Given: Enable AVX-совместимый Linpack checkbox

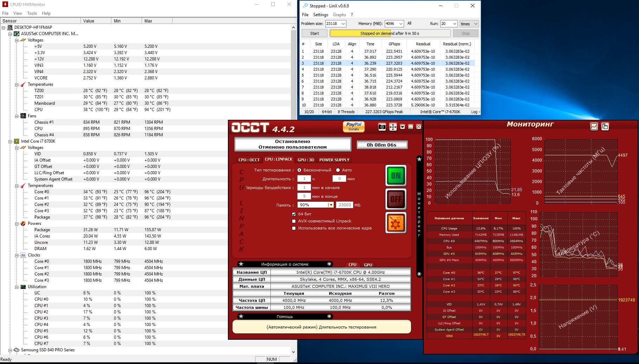Looking at the screenshot, I should click(294, 221).
